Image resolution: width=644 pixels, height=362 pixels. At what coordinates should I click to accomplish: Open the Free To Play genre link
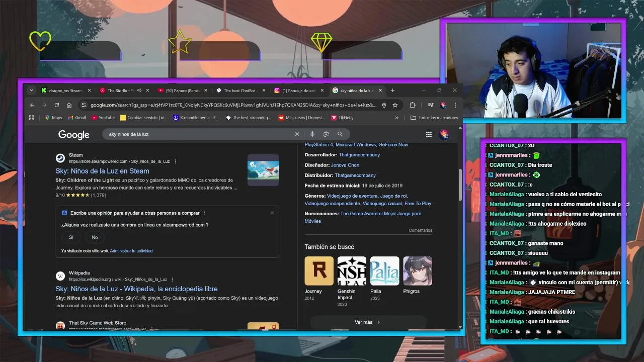(418, 204)
